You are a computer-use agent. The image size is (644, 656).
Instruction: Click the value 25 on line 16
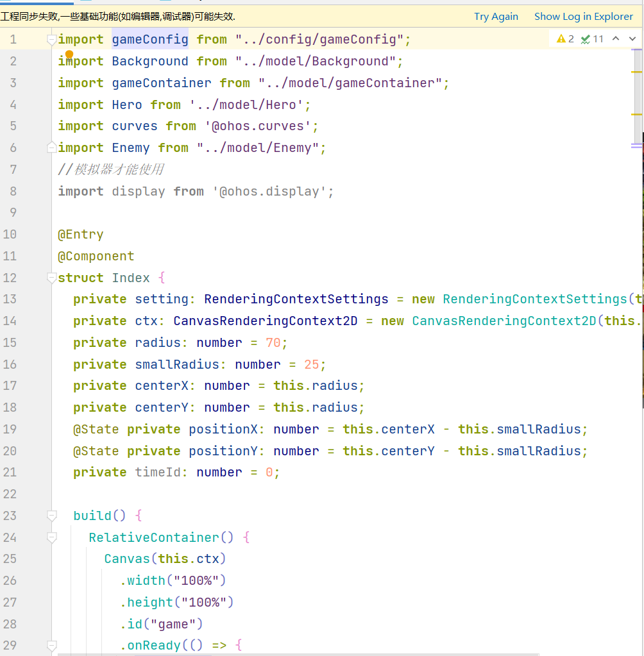click(x=311, y=364)
